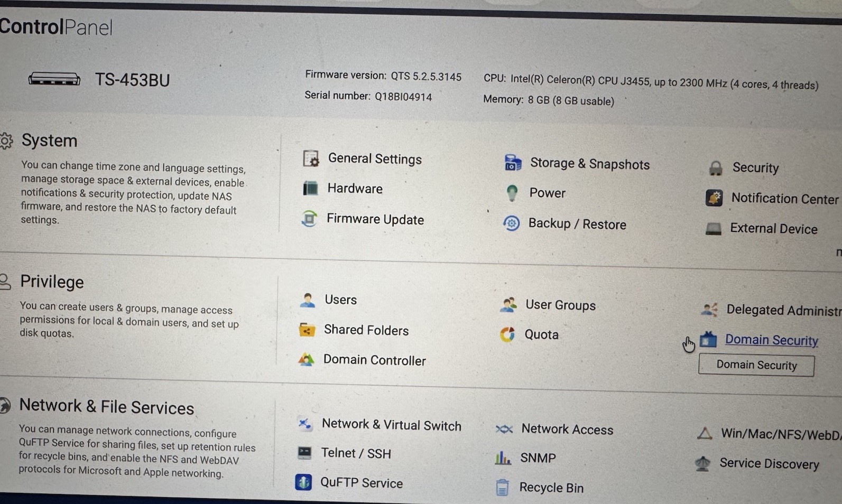Screen dimensions: 842x504
Task: Open External Device settings
Action: pos(774,229)
